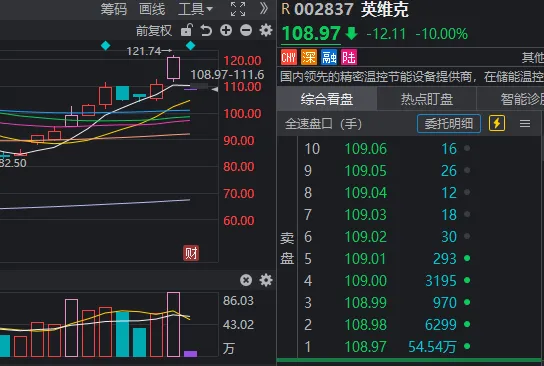Close the volume indicator panel
This screenshot has height=366, width=544.
click(246, 280)
